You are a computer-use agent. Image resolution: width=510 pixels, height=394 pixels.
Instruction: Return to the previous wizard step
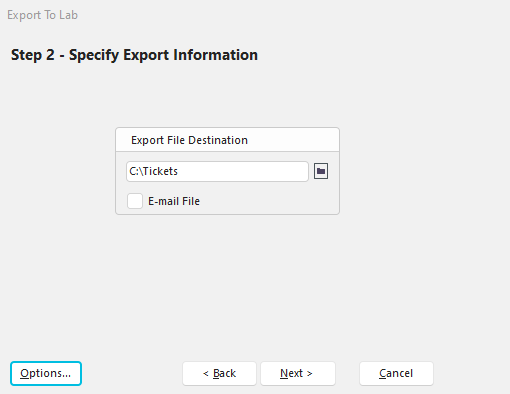pos(219,373)
